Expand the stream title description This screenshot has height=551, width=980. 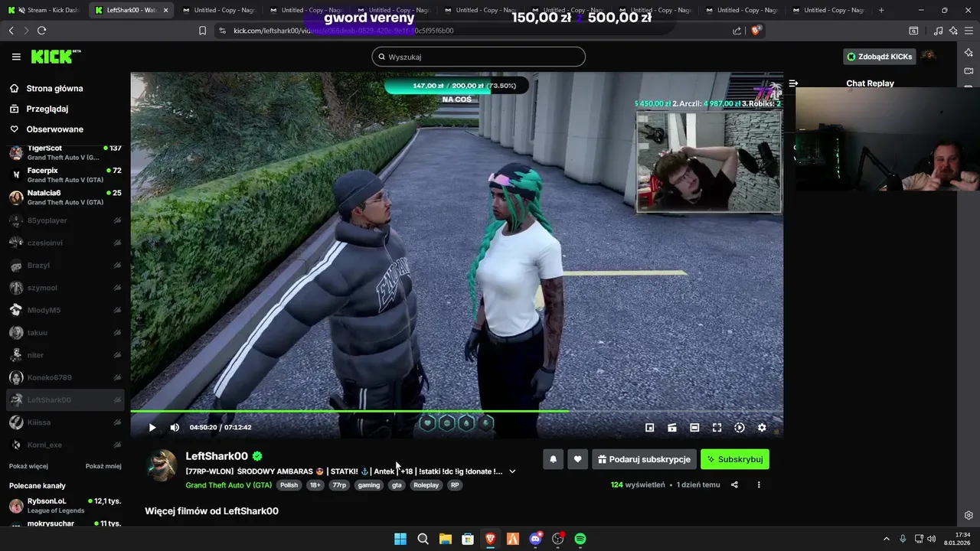point(512,471)
